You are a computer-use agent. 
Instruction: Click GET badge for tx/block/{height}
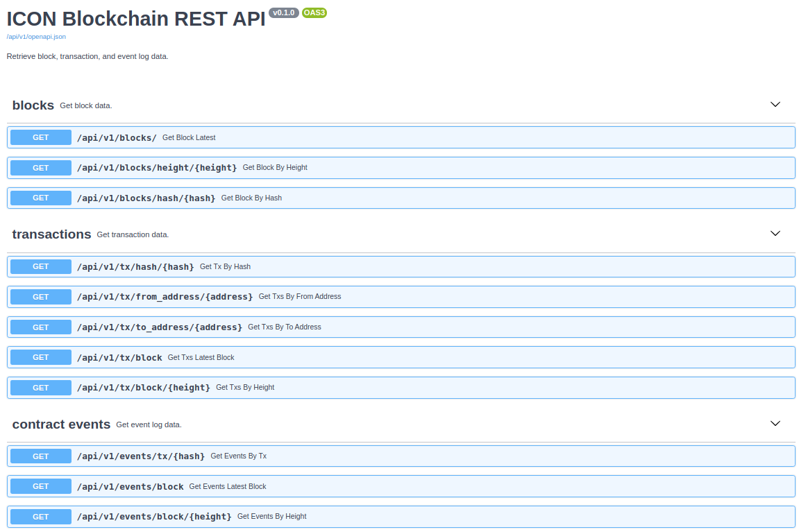[x=41, y=388]
